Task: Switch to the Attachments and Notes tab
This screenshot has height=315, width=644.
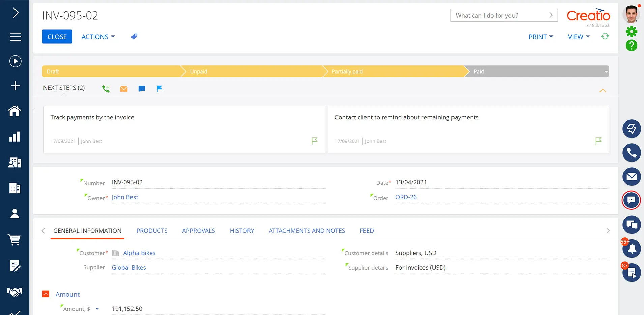Action: [306, 231]
